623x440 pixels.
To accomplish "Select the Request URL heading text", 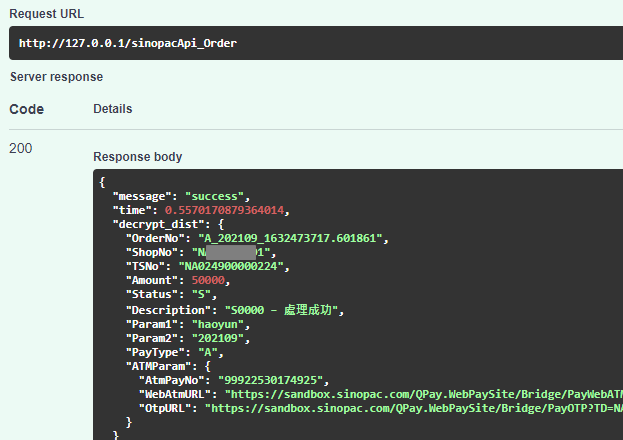I will (x=46, y=14).
